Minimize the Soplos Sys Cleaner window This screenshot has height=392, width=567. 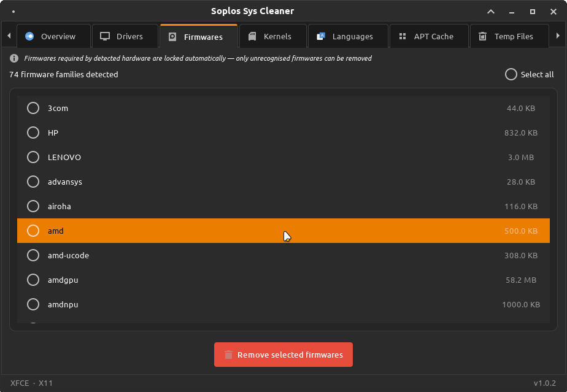click(x=512, y=12)
